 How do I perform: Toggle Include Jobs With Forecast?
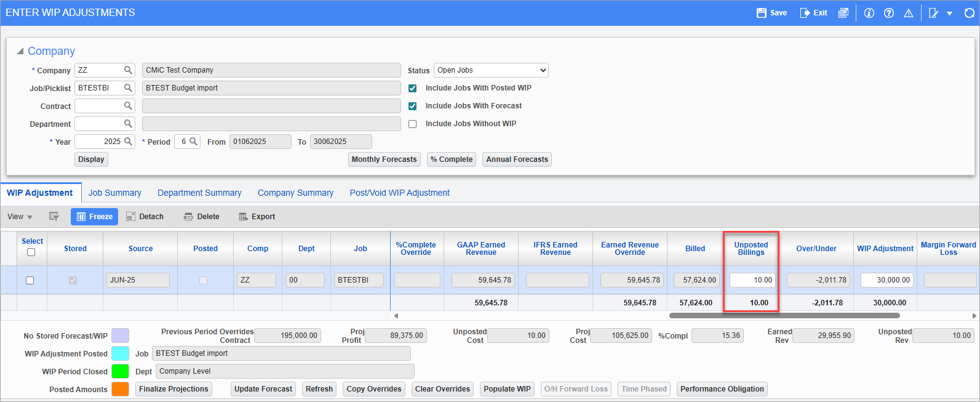(413, 106)
